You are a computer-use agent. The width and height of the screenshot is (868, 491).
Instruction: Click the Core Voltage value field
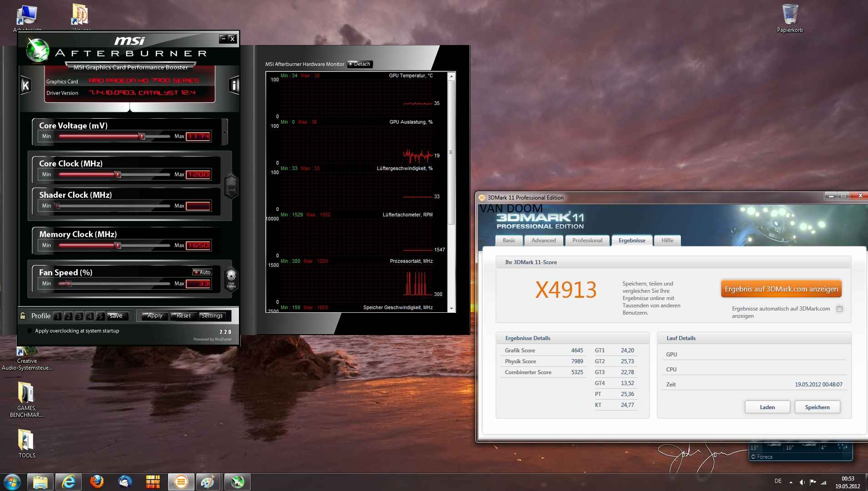198,136
